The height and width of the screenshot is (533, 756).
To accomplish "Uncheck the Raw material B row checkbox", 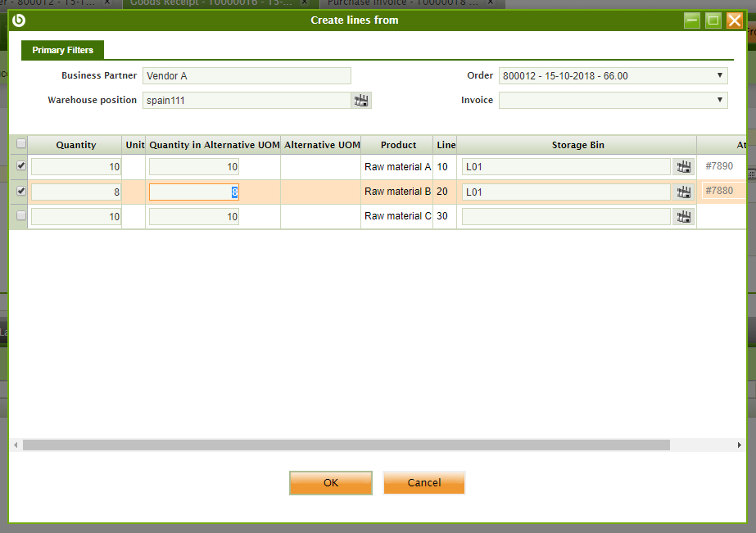I will coord(21,191).
